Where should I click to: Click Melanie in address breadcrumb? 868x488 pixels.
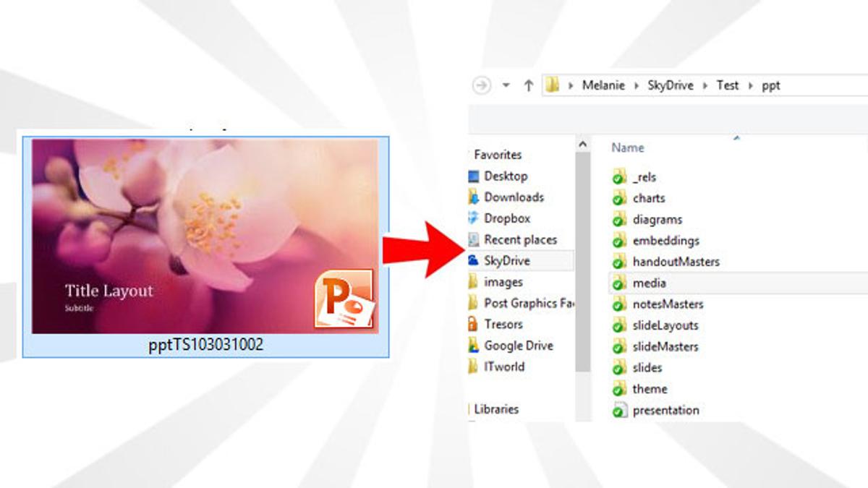click(x=604, y=85)
